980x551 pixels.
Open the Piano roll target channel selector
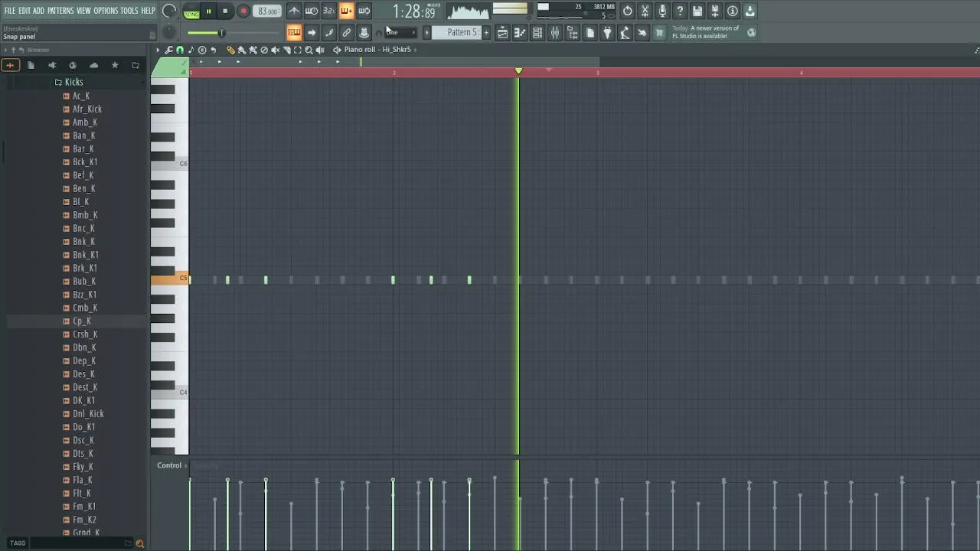click(x=376, y=50)
